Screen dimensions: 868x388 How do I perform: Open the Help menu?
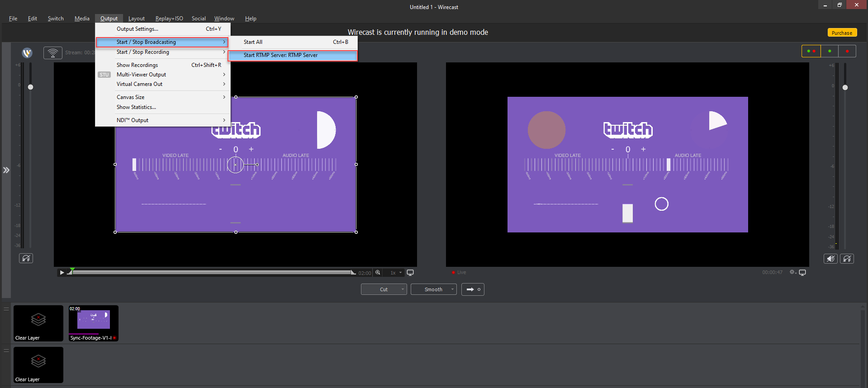point(251,19)
